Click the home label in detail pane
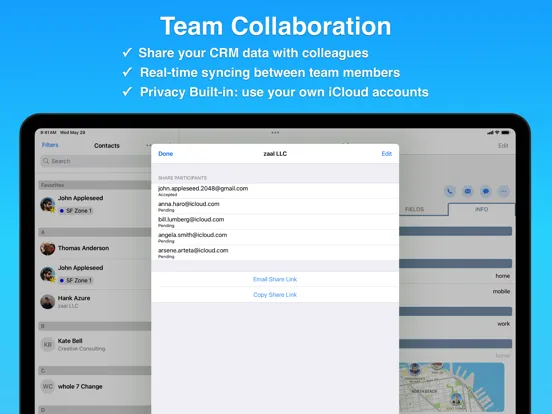This screenshot has height=414, width=552. [502, 276]
